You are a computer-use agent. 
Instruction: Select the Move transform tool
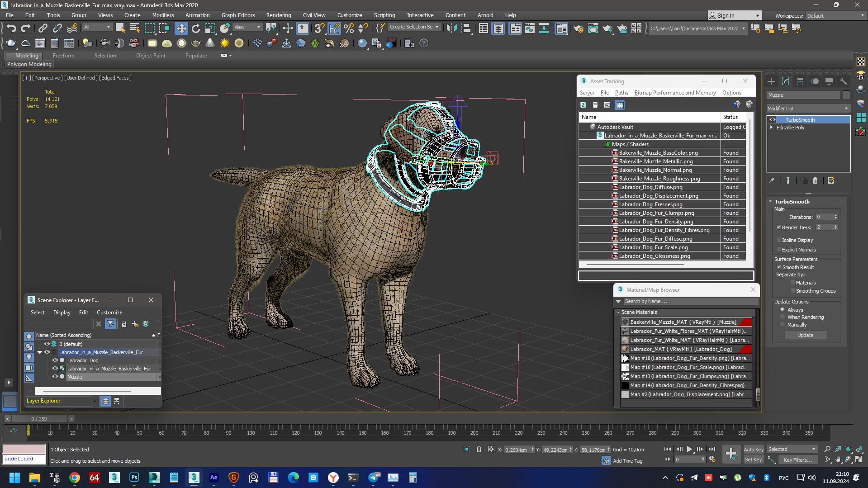pyautogui.click(x=181, y=28)
